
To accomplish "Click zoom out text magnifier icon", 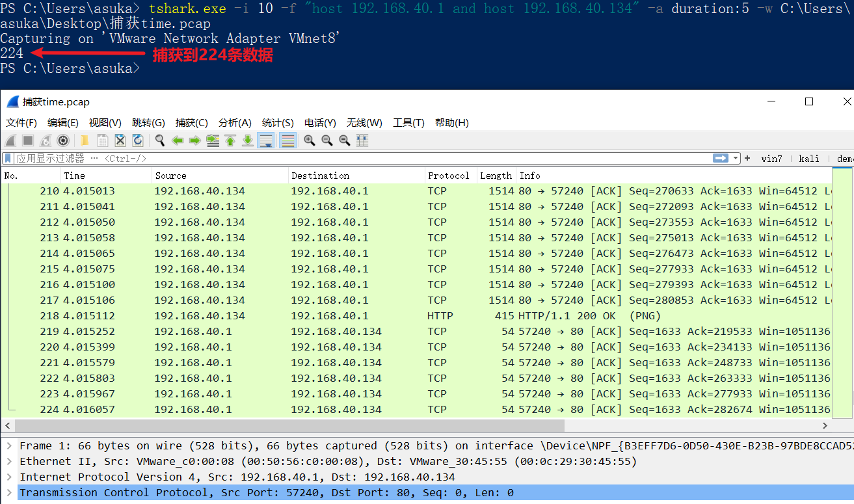I will [x=327, y=140].
